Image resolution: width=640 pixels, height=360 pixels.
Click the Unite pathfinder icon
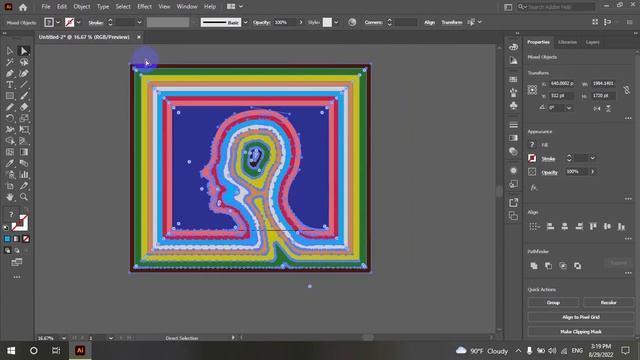(x=533, y=266)
